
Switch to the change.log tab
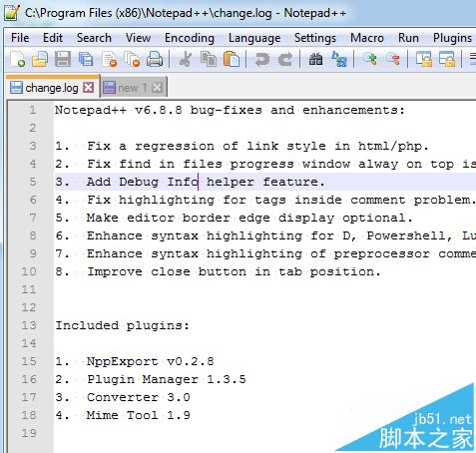click(x=52, y=88)
